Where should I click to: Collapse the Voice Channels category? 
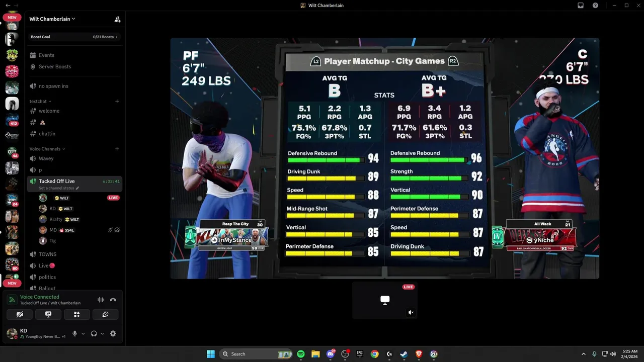coord(47,149)
